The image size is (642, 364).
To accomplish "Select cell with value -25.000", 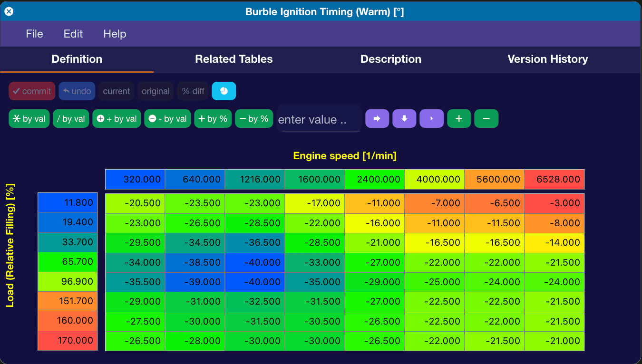I will (435, 282).
